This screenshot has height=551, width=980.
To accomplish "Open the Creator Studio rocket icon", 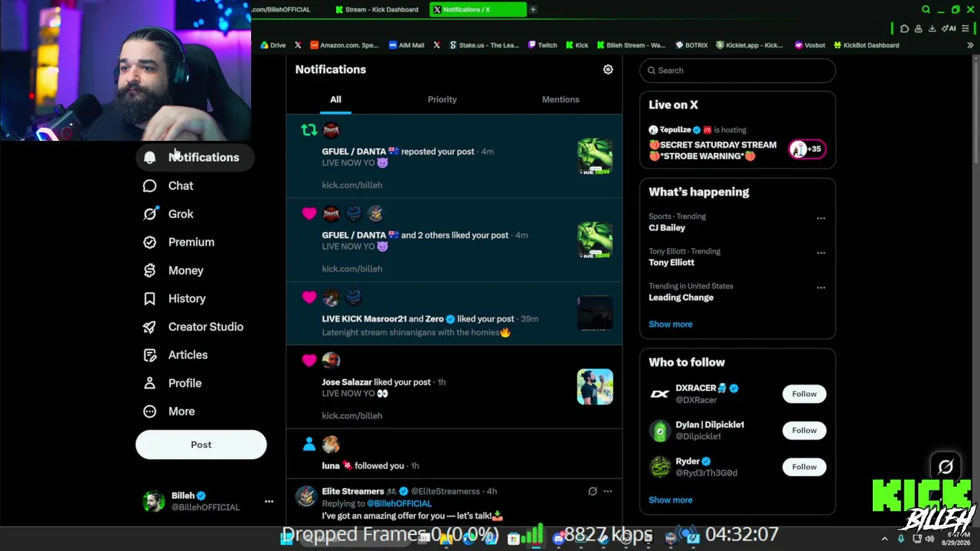I will tap(150, 327).
